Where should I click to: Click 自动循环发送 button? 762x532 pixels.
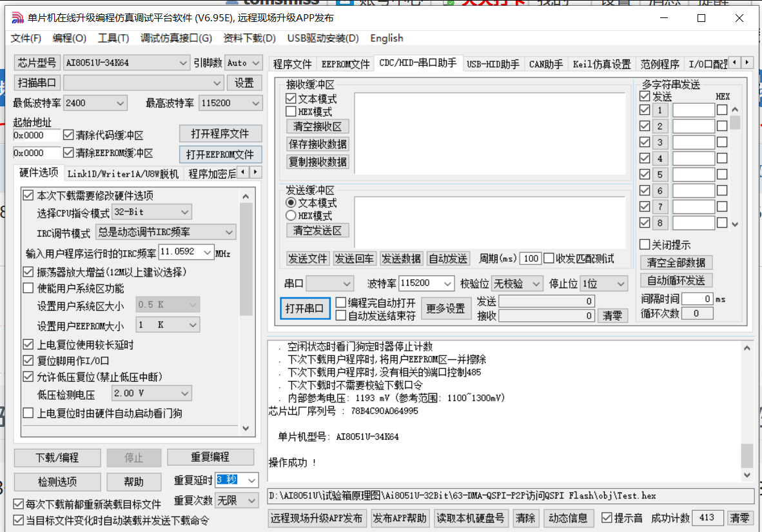pyautogui.click(x=676, y=281)
